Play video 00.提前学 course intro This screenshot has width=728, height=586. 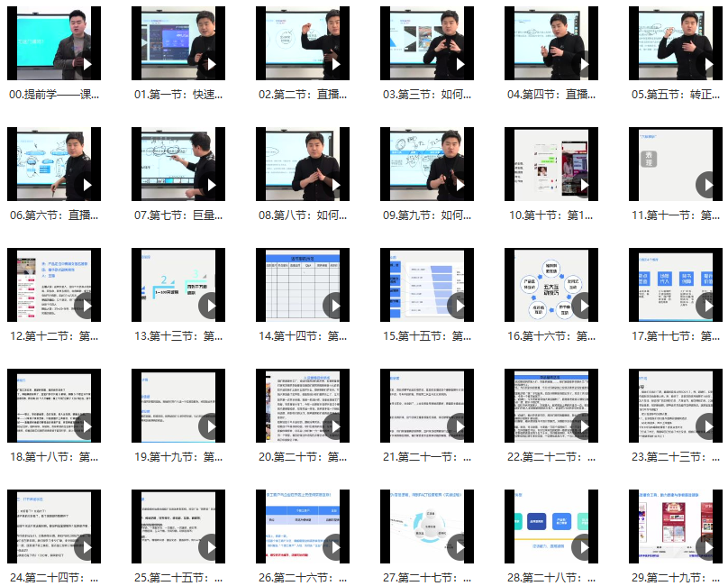coord(86,64)
